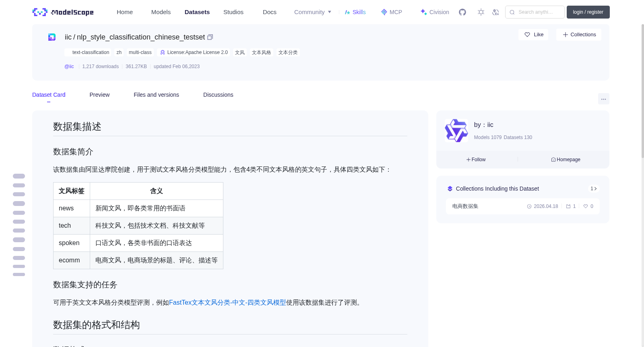
Task: Follow the iic organization
Action: 476,160
